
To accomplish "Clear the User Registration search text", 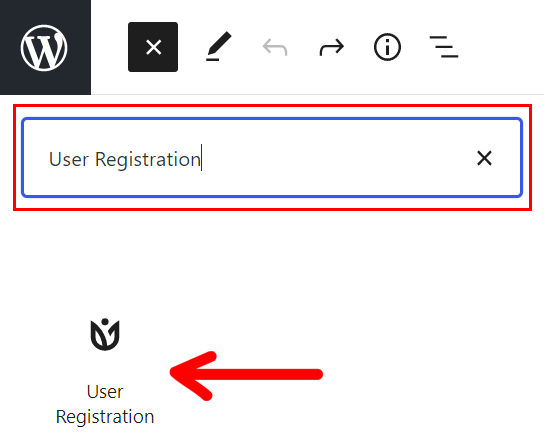I will point(484,158).
